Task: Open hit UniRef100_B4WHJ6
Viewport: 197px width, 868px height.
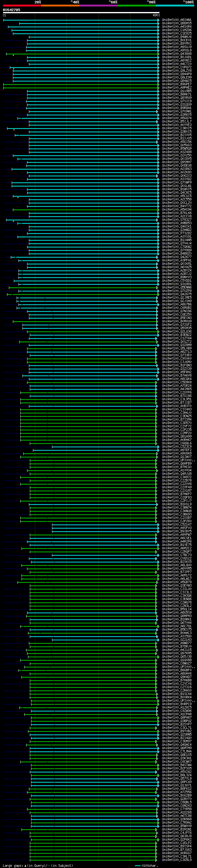Action: pos(176,37)
